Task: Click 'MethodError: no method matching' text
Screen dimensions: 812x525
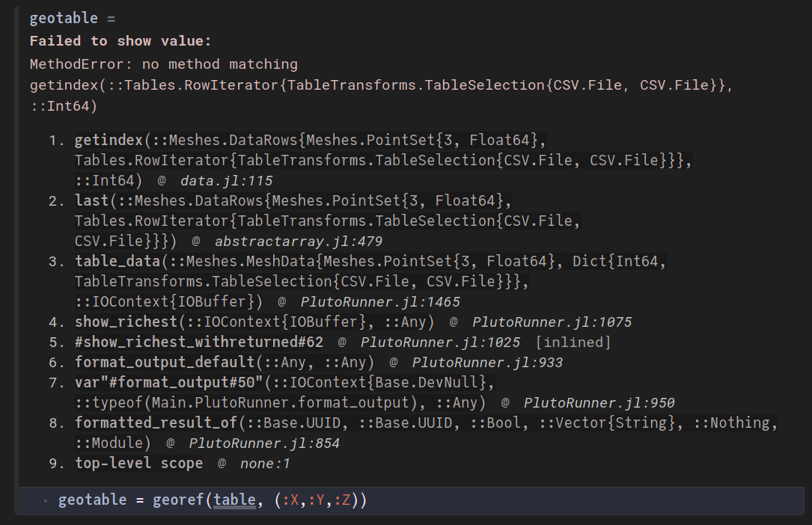Action: pos(164,64)
